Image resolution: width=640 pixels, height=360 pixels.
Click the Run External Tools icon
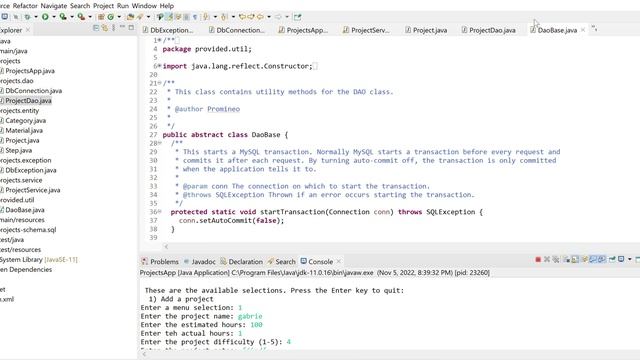81,17
